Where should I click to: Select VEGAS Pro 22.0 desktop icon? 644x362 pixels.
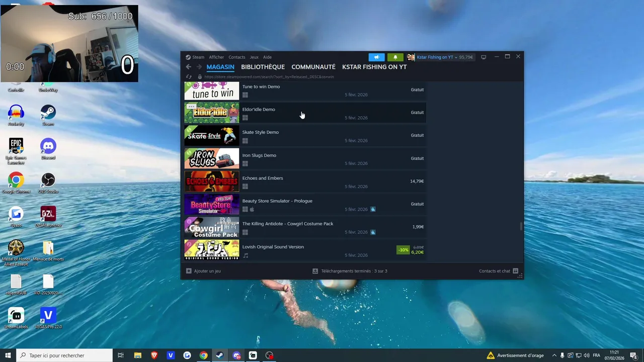48,318
